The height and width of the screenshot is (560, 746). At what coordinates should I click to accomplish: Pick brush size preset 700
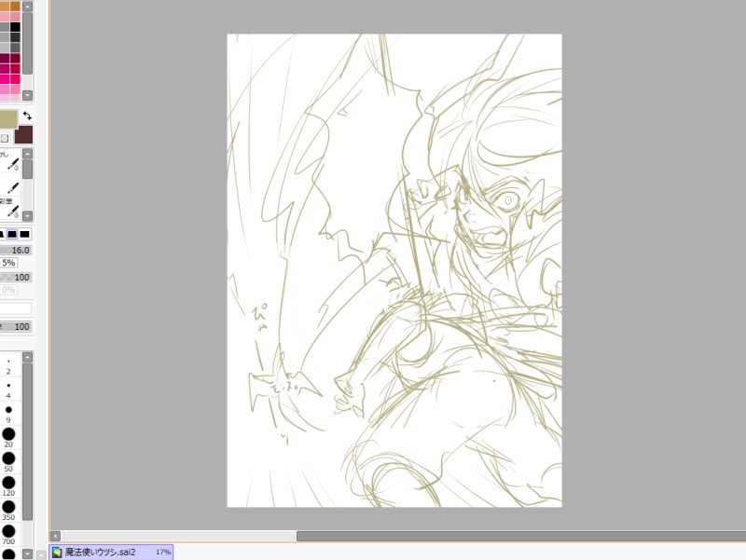click(x=8, y=534)
